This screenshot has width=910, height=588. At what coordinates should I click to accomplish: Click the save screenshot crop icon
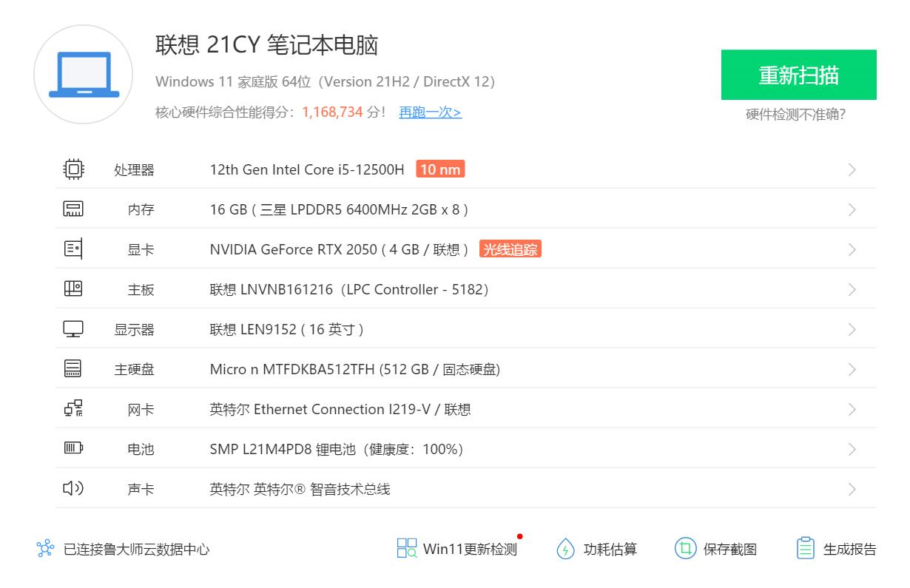686,549
